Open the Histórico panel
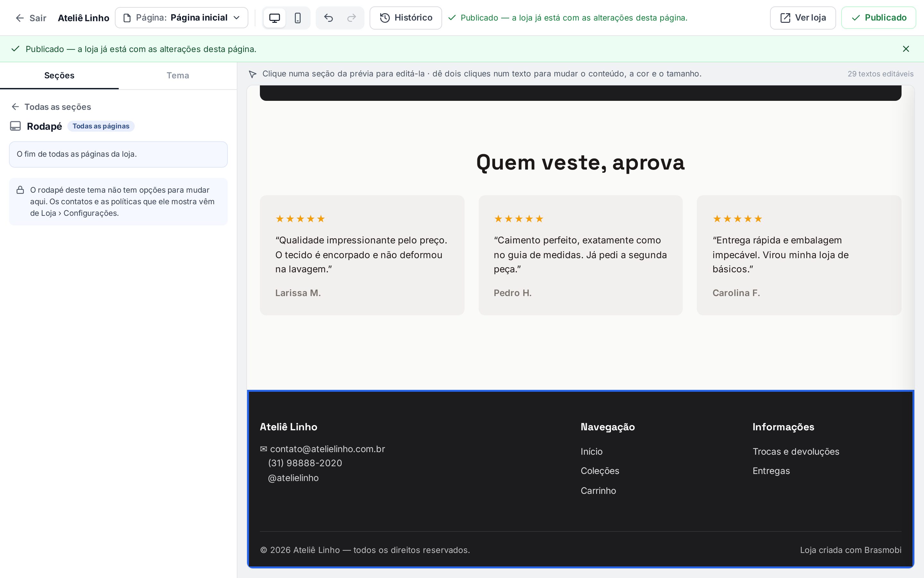The image size is (924, 578). 406,18
